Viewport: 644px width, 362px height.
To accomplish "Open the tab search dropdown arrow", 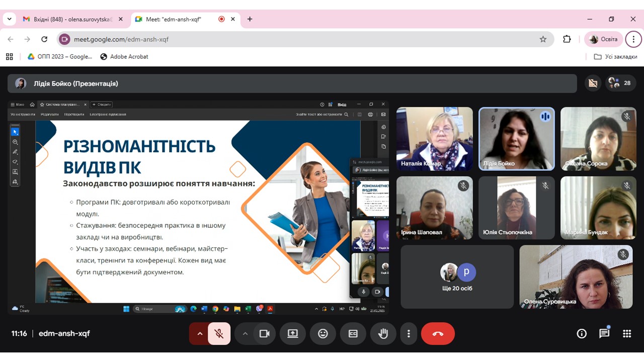I will point(9,19).
